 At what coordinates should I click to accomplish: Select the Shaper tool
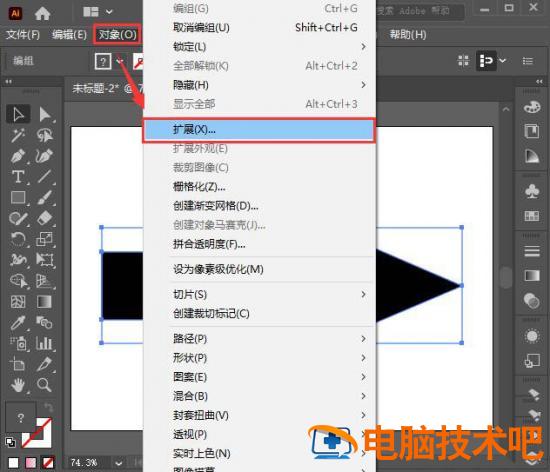[18, 218]
